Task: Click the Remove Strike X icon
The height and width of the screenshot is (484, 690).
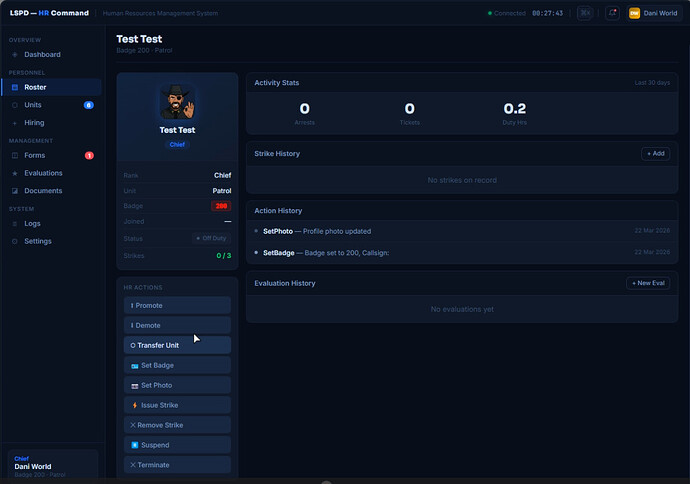Action: pos(133,425)
